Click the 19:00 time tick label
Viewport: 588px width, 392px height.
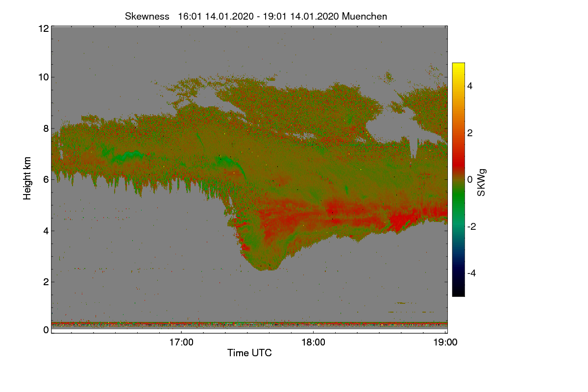[445, 342]
